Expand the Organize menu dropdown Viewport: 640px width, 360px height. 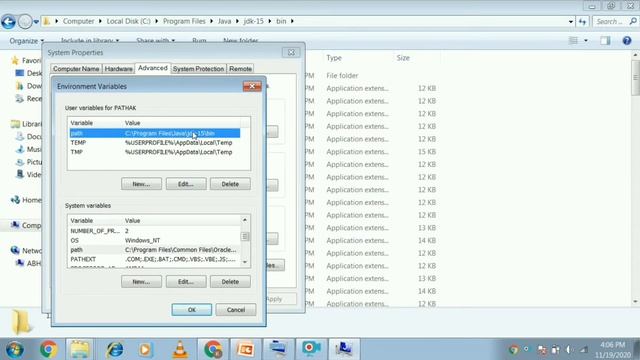(27, 41)
